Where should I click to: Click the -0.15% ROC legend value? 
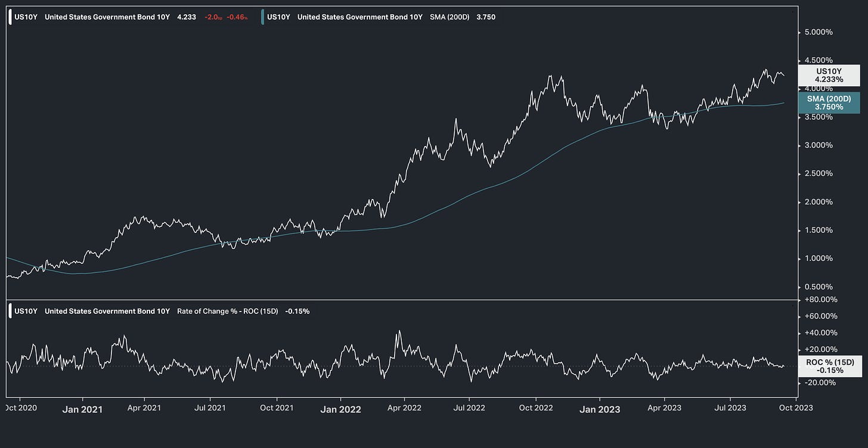point(297,311)
